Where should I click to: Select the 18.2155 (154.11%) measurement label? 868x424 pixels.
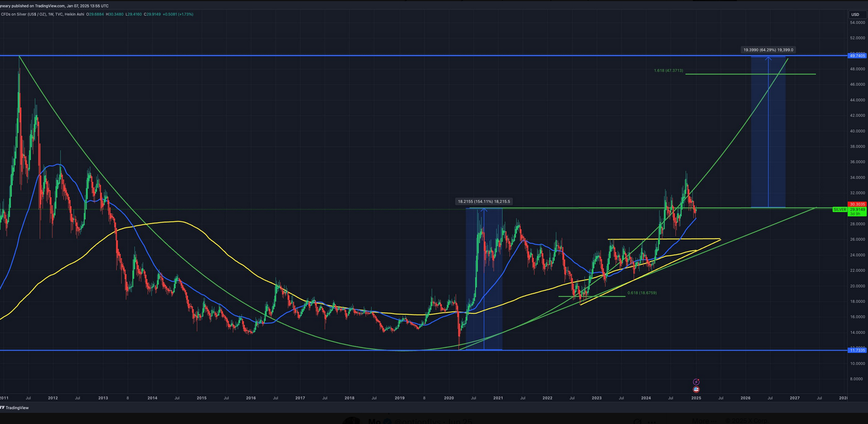tap(484, 201)
